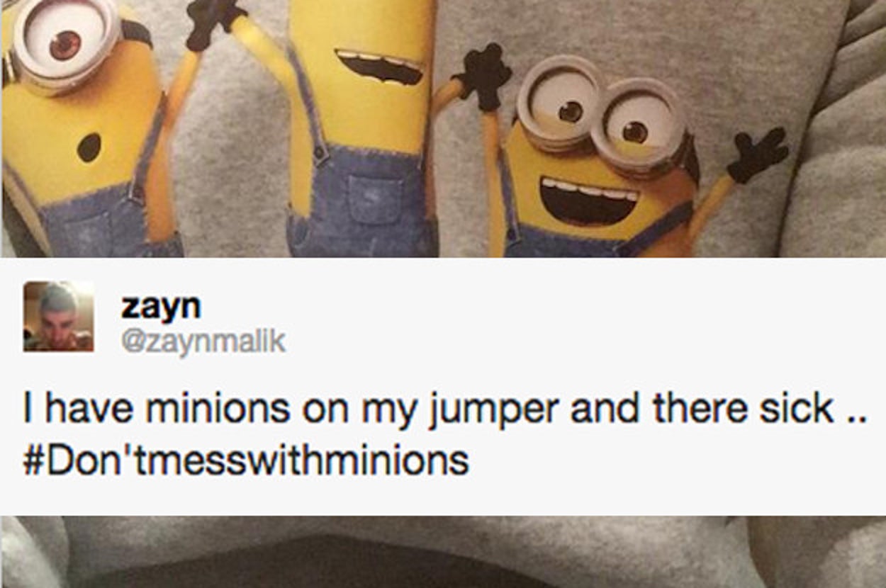Click the left minion's small round mouth
886x588 pixels.
(89, 147)
